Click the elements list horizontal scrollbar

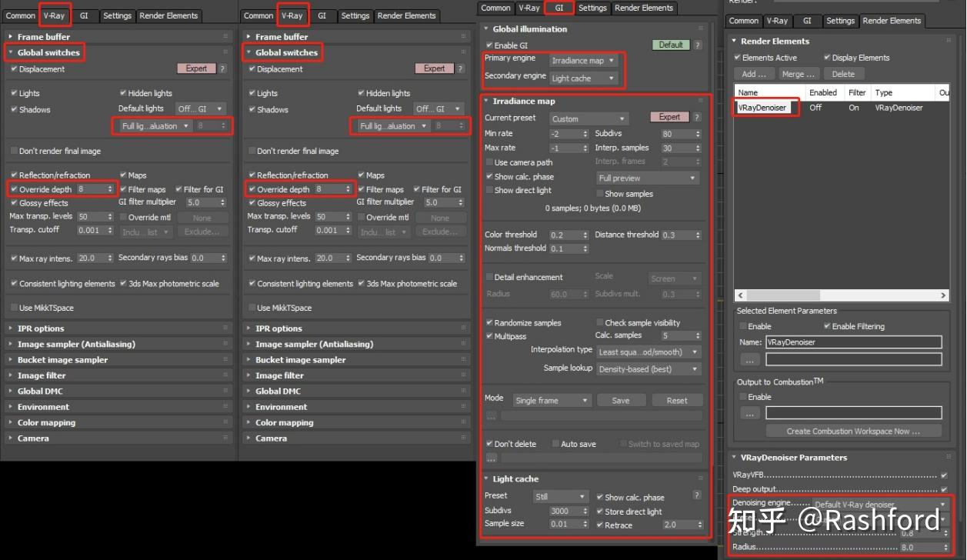[842, 295]
